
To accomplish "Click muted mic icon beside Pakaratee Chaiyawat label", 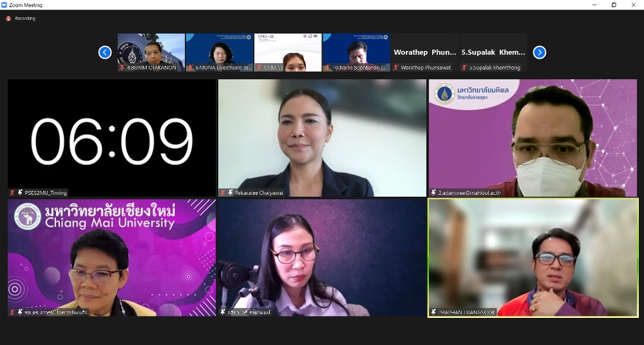I will [223, 192].
